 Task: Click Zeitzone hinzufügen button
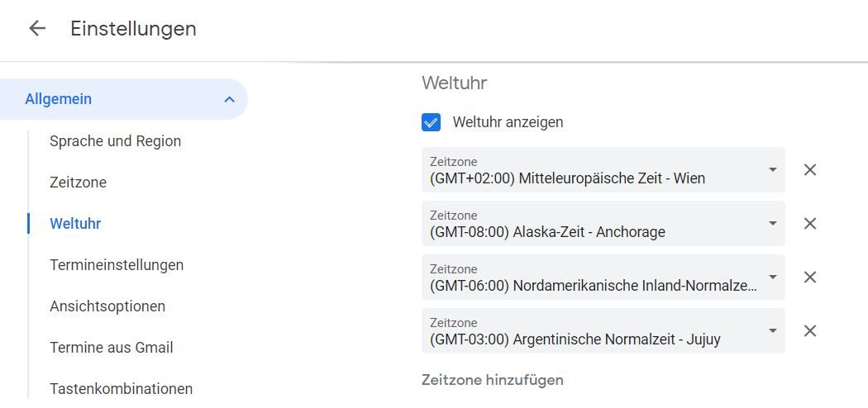493,380
